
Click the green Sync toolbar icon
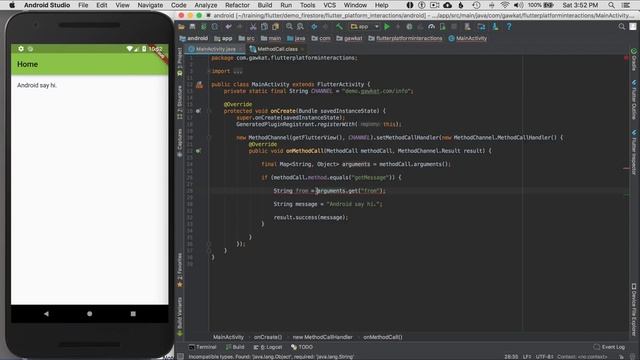pyautogui.click(x=203, y=27)
